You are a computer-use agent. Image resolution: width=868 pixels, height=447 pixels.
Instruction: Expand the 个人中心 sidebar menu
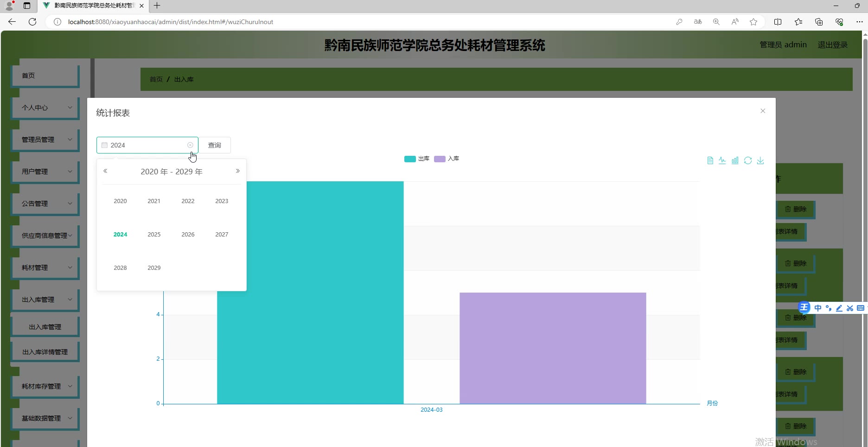(45, 108)
